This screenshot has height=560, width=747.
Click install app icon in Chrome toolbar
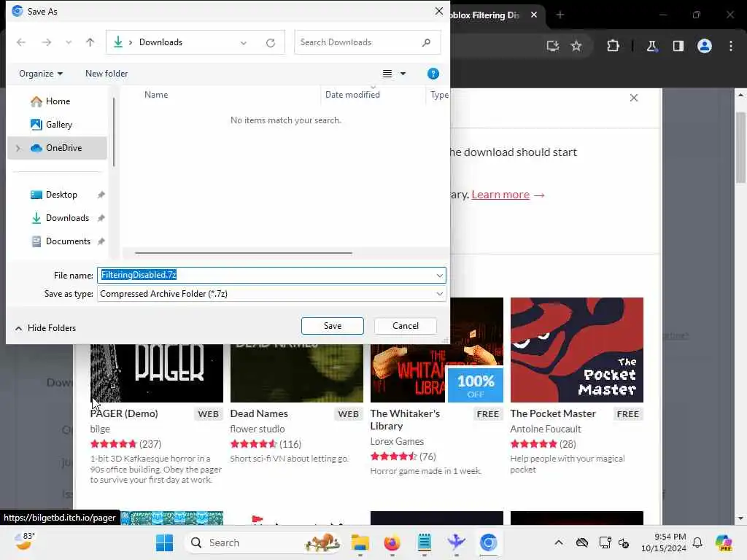(x=553, y=46)
